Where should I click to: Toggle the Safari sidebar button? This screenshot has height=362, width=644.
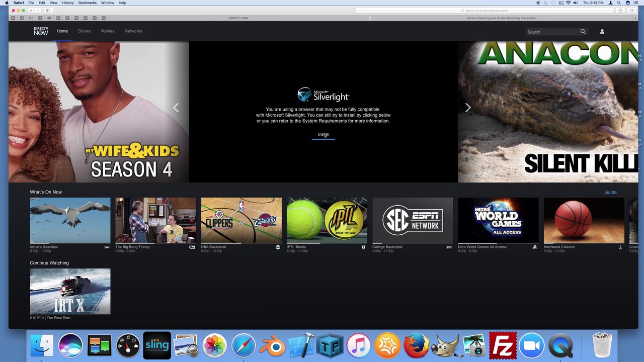click(x=48, y=11)
